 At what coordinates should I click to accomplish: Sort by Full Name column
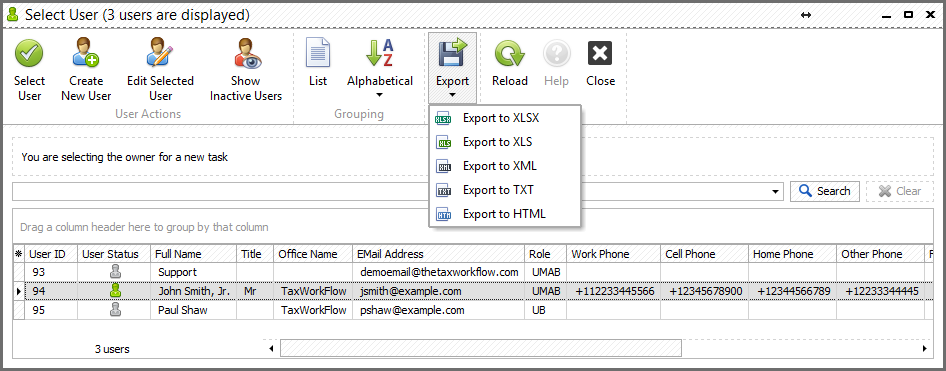point(193,254)
